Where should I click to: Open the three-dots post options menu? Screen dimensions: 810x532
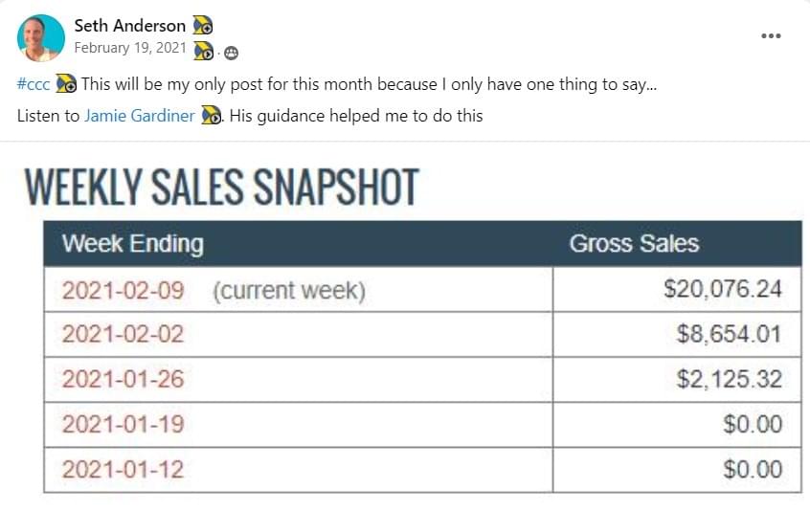[x=771, y=35]
